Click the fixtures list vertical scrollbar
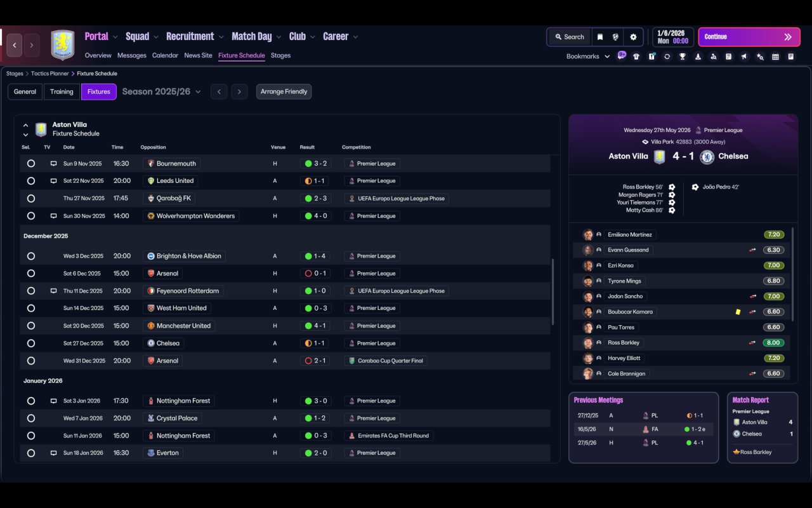This screenshot has width=812, height=508. point(553,292)
